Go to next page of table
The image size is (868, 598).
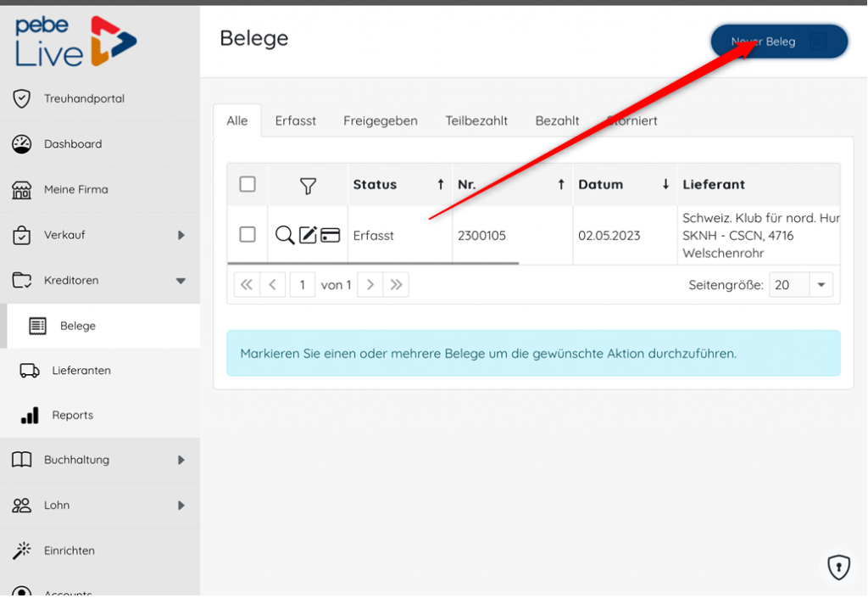click(x=370, y=285)
